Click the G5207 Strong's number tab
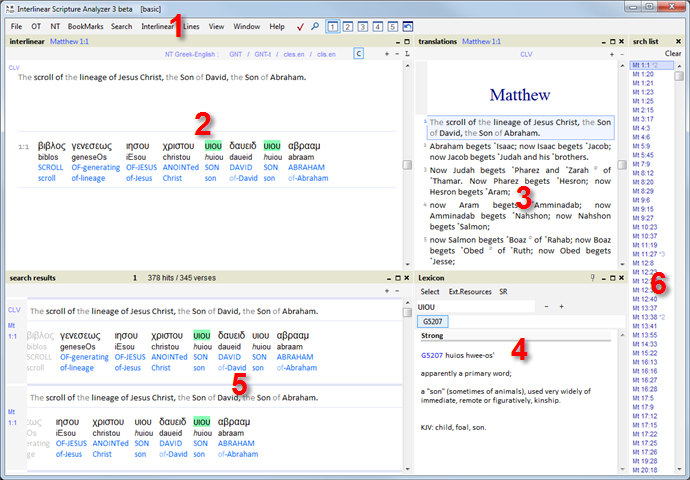 coord(432,321)
